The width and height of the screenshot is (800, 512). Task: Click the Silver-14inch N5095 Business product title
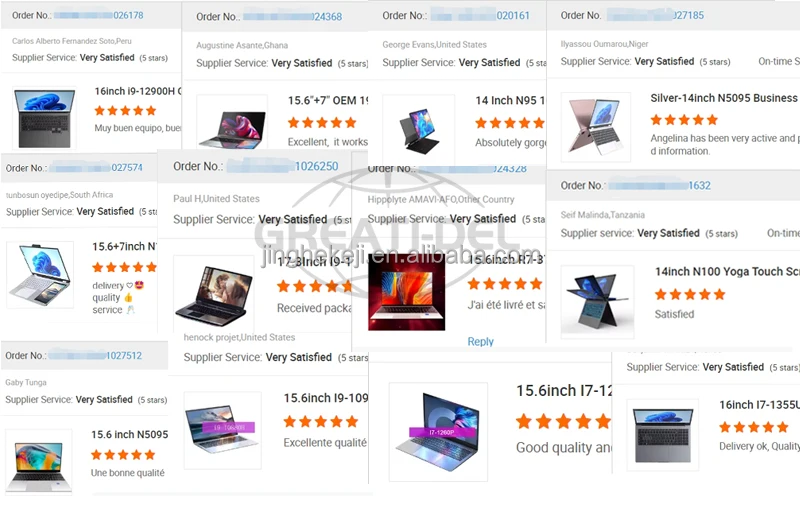tap(723, 98)
